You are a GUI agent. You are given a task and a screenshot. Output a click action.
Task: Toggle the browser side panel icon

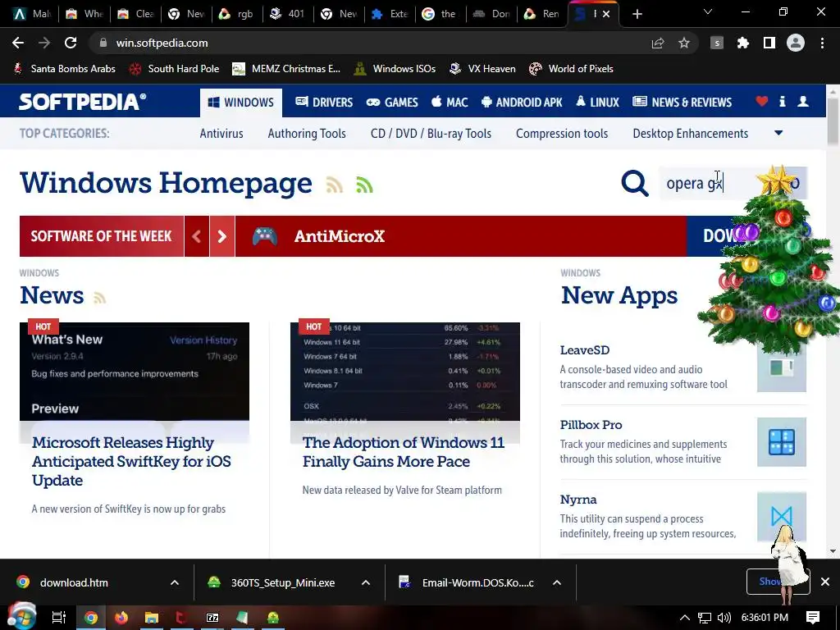[x=769, y=43]
